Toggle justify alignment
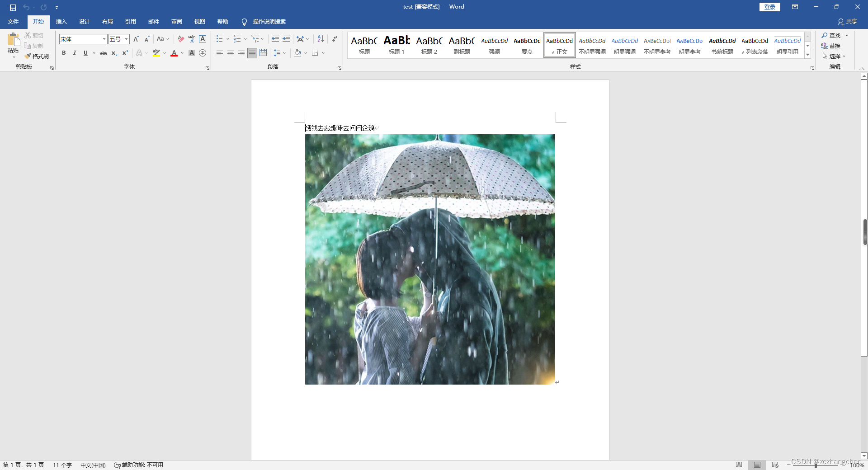This screenshot has width=868, height=470. [x=252, y=53]
